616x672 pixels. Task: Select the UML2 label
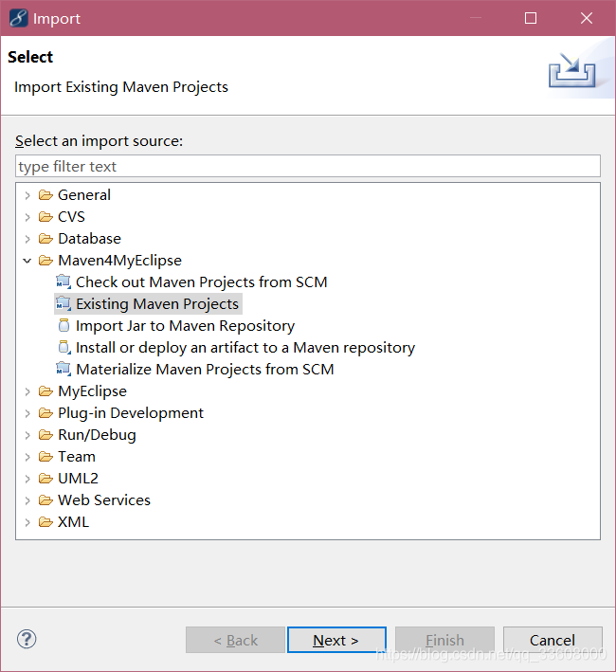point(79,479)
